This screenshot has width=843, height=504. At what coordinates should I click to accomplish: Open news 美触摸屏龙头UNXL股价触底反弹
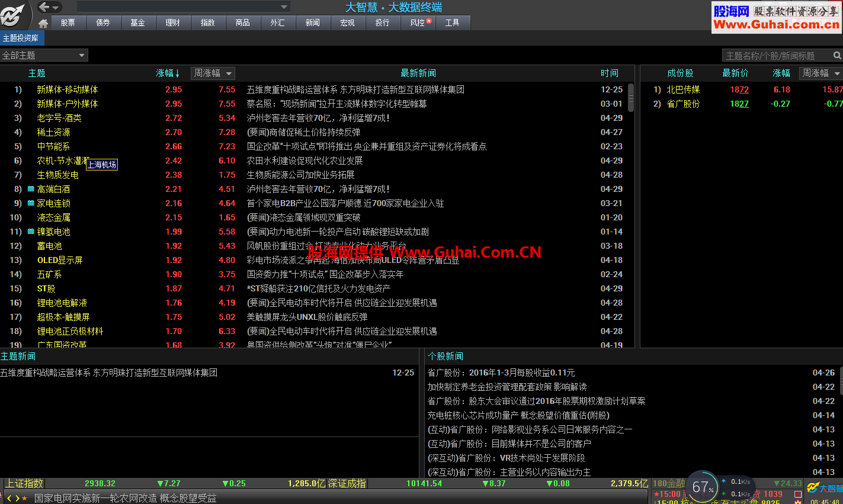point(307,317)
